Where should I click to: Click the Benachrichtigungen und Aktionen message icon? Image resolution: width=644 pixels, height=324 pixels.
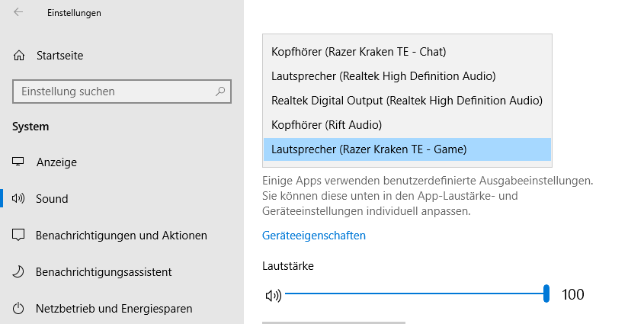[18, 236]
